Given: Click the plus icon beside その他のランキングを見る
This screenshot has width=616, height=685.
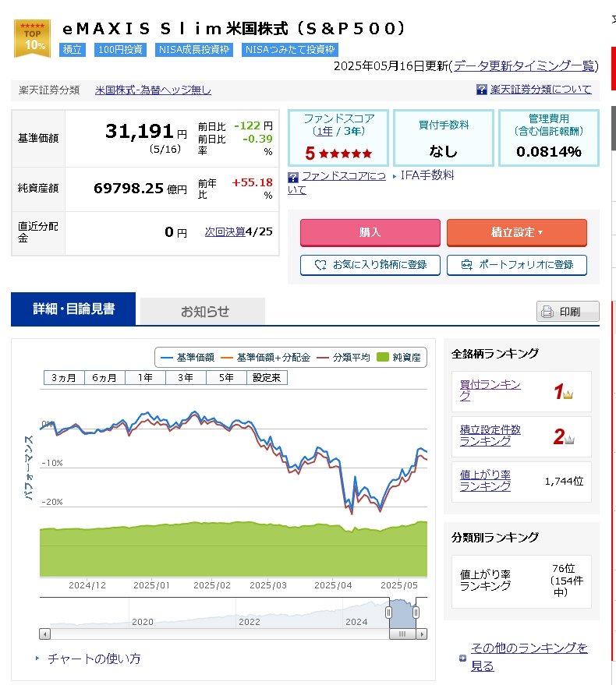Looking at the screenshot, I should [x=462, y=658].
